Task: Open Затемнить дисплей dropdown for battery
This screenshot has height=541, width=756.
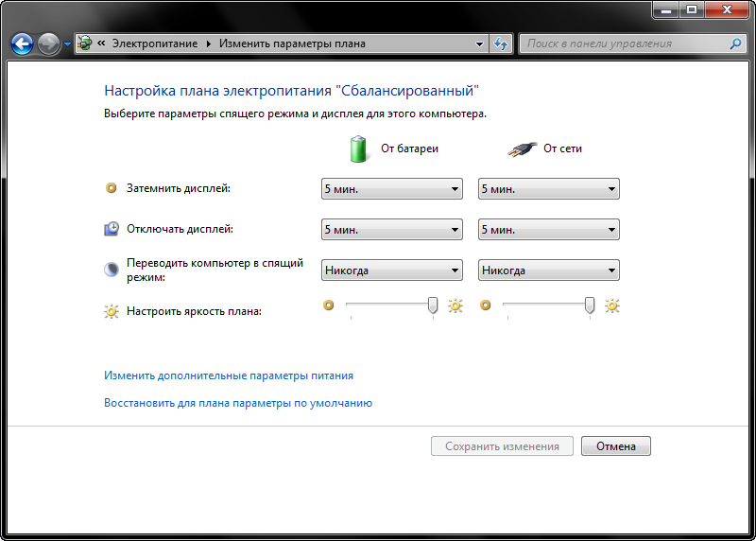Action: tap(392, 189)
